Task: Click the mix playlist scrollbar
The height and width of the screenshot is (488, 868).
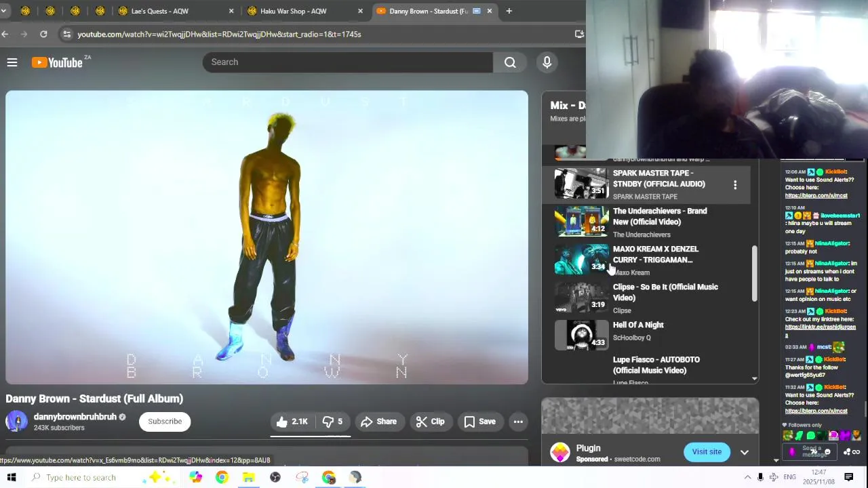Action: point(755,274)
